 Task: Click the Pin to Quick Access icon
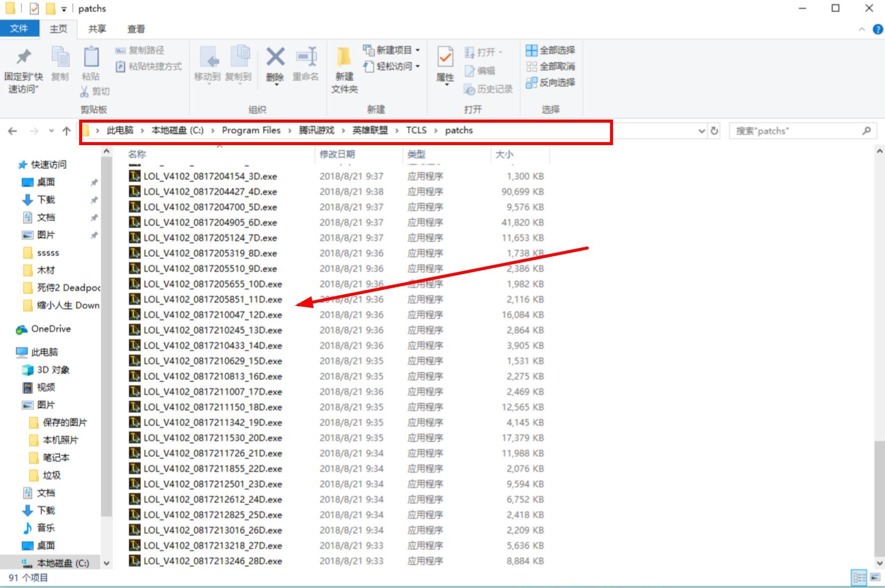tap(24, 57)
